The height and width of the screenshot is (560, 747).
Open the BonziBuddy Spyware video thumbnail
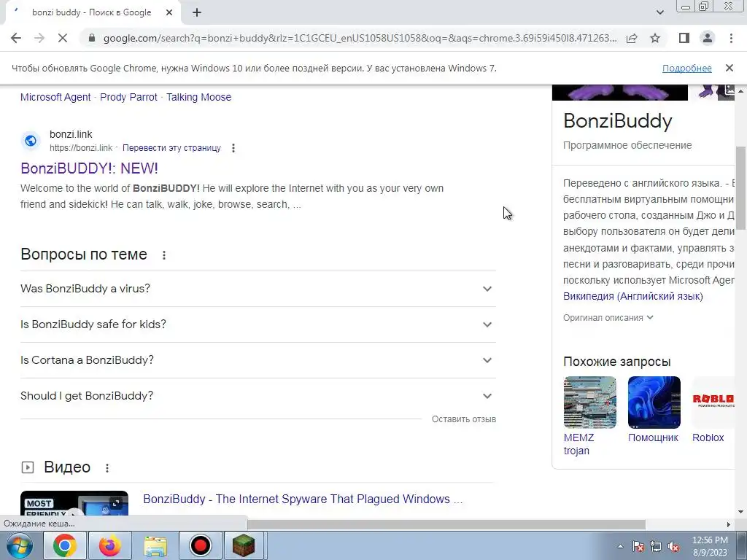click(74, 505)
